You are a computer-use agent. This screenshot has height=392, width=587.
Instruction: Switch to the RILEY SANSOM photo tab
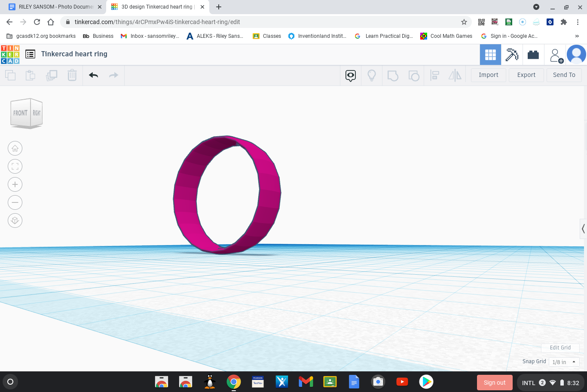(x=52, y=6)
